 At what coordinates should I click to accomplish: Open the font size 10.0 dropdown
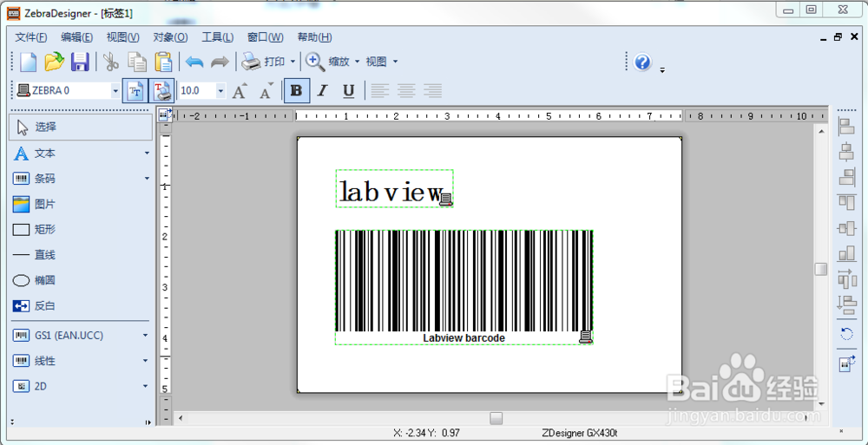click(x=220, y=91)
